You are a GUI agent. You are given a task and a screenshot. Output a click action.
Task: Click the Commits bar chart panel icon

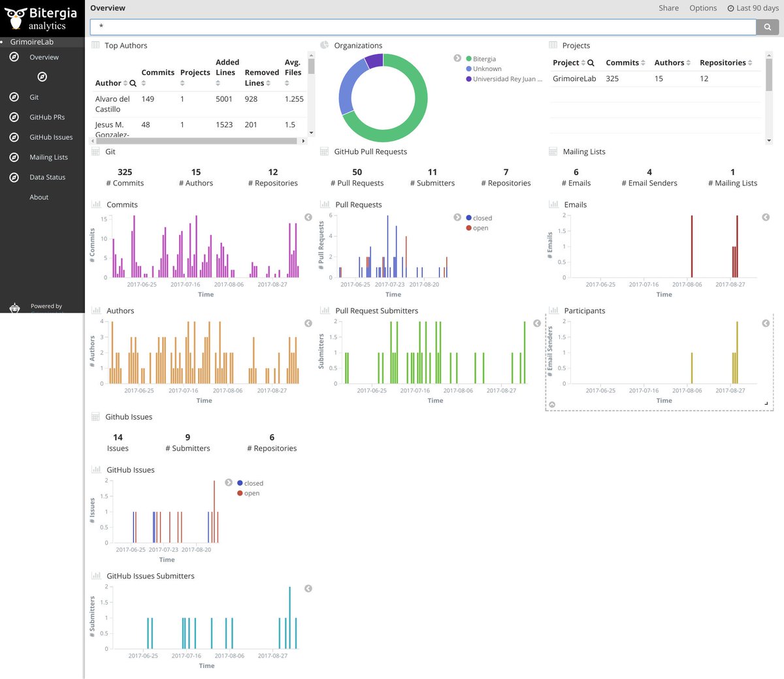coord(96,204)
